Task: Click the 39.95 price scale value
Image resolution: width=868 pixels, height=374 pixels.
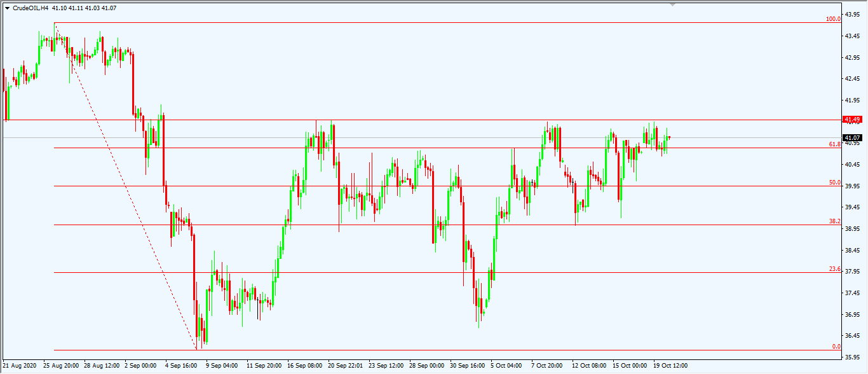Action: (x=853, y=186)
